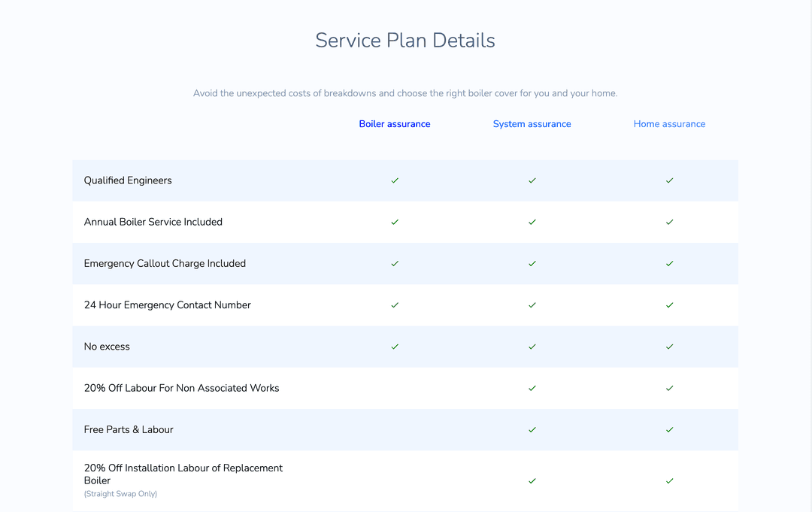Click the 20% Off Labour checkmark under System assurance
This screenshot has height=512, width=812.
click(532, 388)
